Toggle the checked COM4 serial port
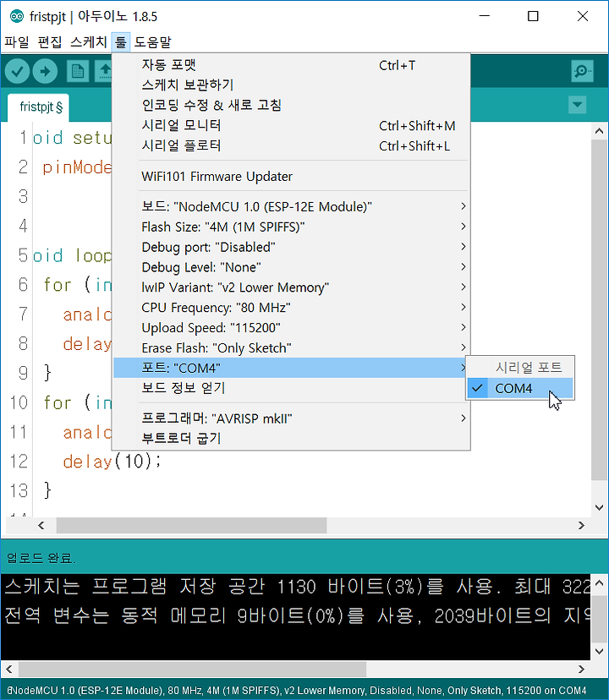This screenshot has height=700, width=609. pos(520,388)
